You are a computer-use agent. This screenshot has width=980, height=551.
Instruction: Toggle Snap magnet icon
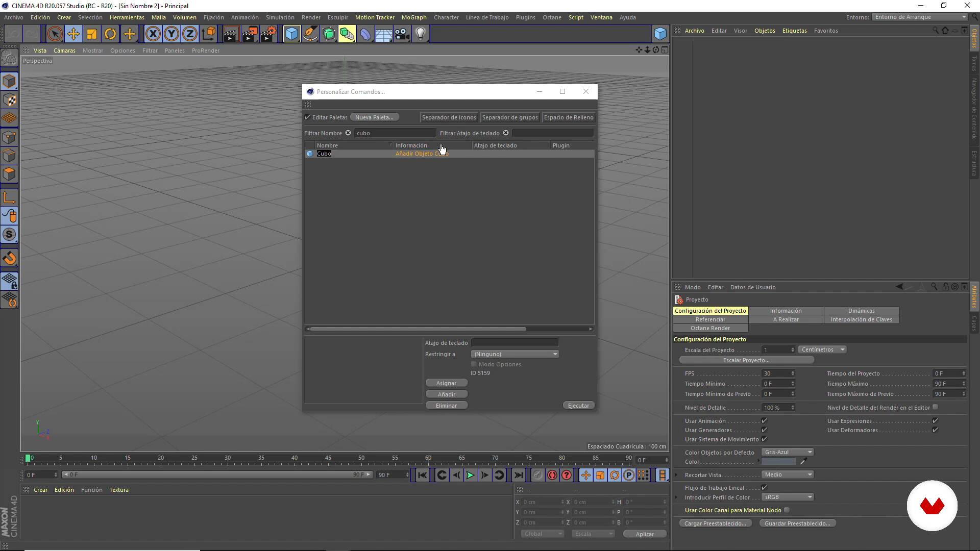pos(9,258)
